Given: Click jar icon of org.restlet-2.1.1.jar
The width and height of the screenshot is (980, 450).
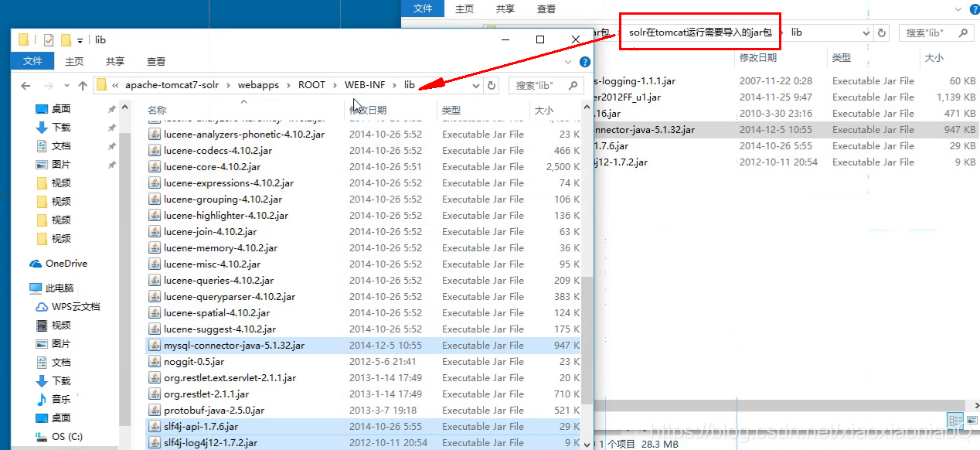Looking at the screenshot, I should (x=155, y=394).
